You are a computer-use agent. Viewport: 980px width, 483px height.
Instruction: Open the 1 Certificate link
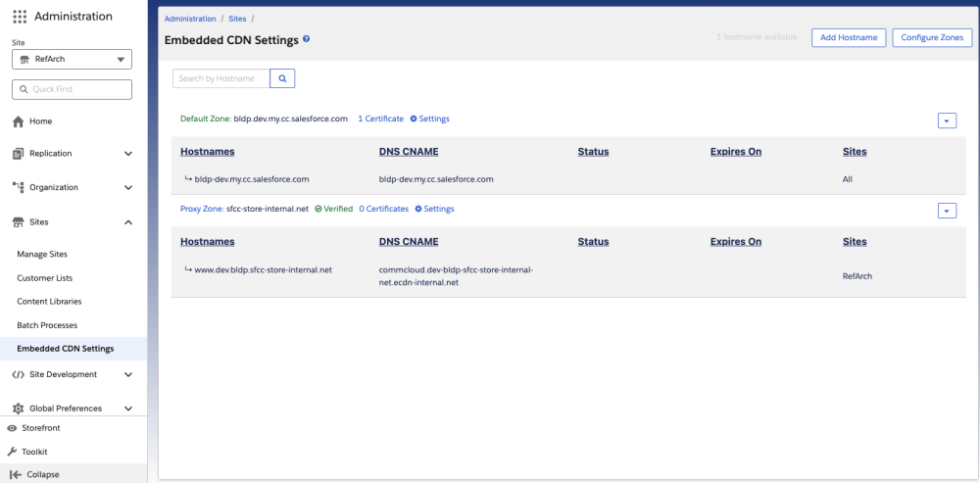point(380,119)
